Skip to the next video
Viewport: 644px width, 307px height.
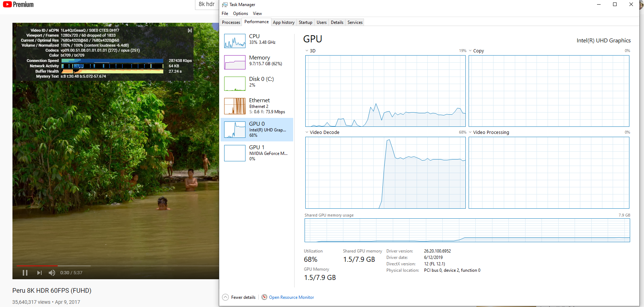pyautogui.click(x=39, y=273)
